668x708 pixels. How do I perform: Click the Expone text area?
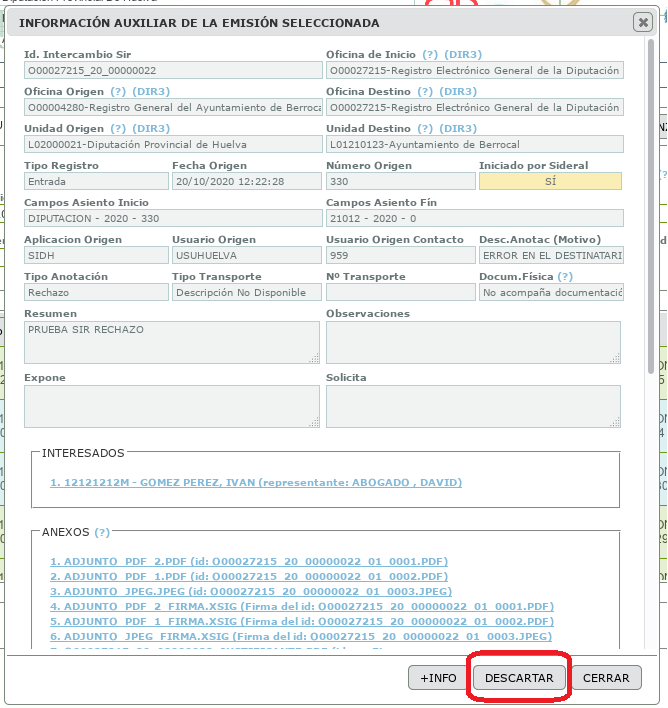(x=172, y=407)
